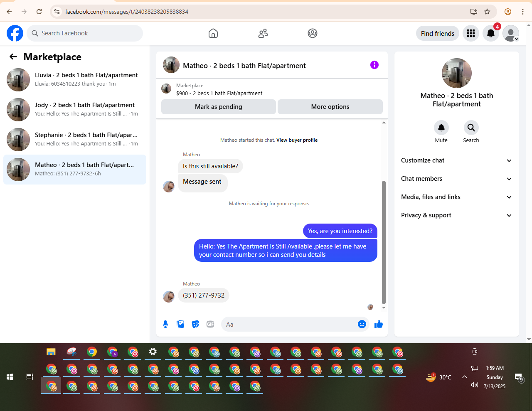Open Stephanie conversation in list
Viewport: 532px width, 411px height.
(x=75, y=140)
